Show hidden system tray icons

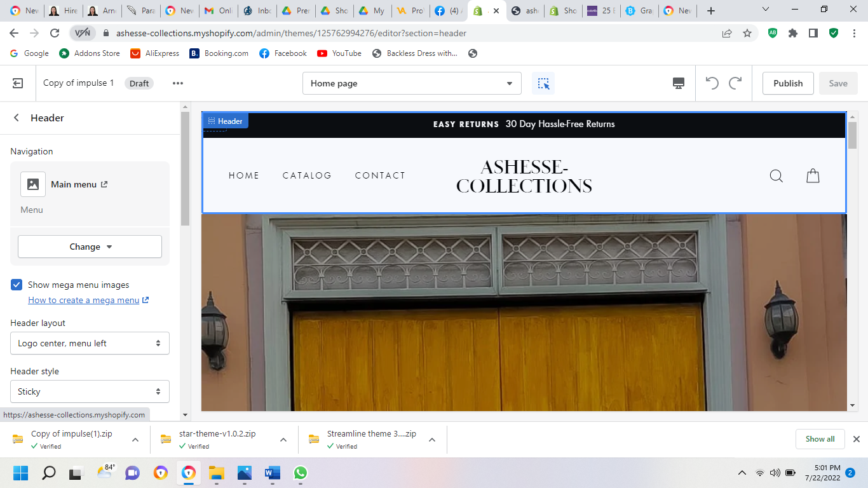coord(742,473)
